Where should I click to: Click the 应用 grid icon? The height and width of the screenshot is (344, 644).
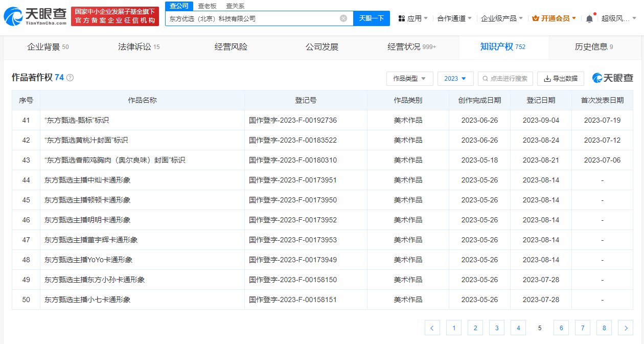click(x=401, y=18)
